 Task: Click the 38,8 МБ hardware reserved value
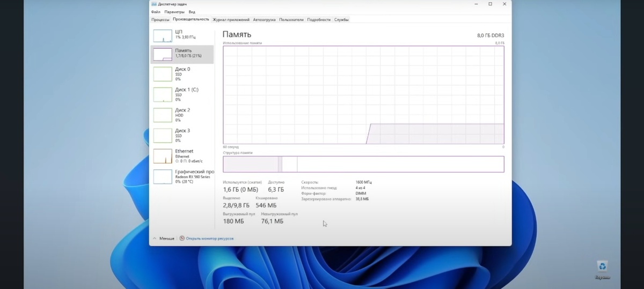pos(362,199)
